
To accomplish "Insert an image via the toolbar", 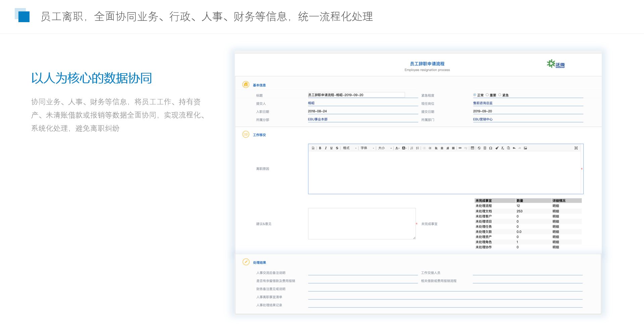I will point(525,148).
